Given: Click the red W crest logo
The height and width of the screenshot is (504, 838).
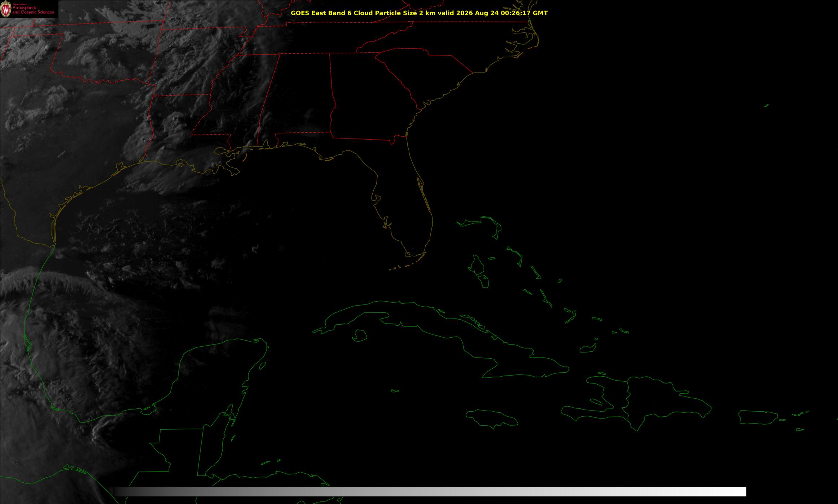Looking at the screenshot, I should (x=6, y=9).
